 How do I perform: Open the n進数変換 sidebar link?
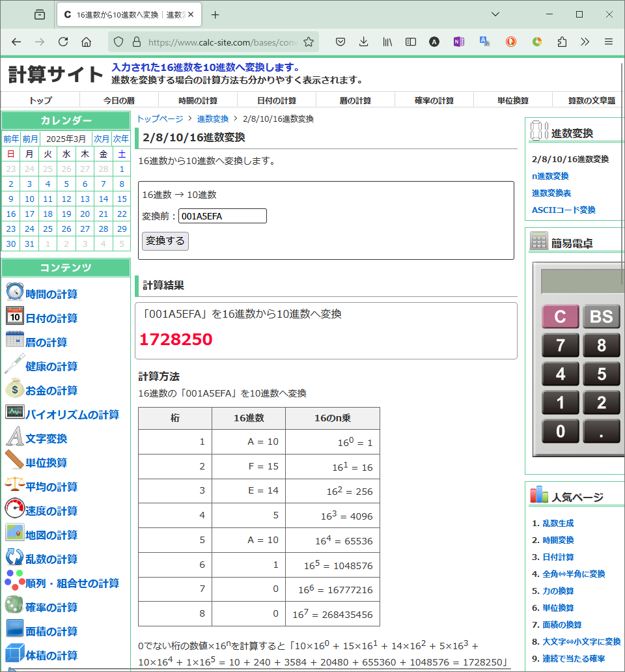[x=550, y=176]
